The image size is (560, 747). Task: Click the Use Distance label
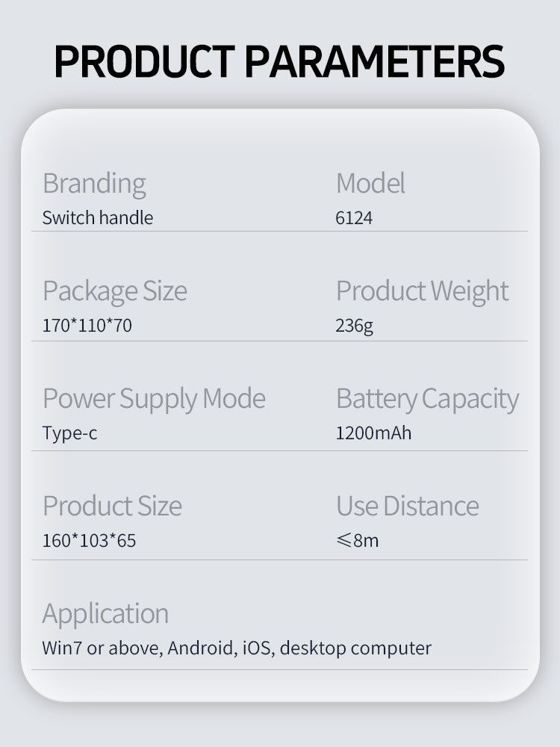coord(407,506)
